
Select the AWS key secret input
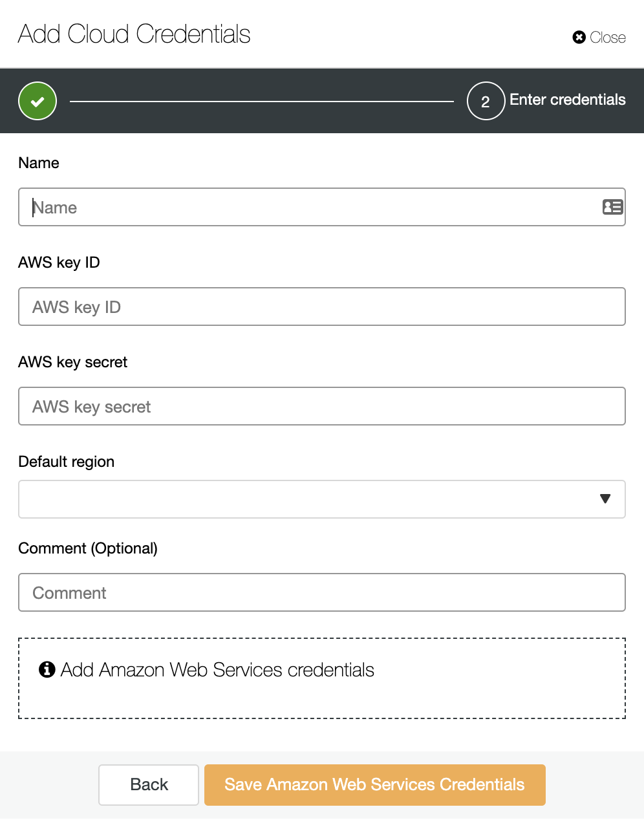tap(322, 406)
